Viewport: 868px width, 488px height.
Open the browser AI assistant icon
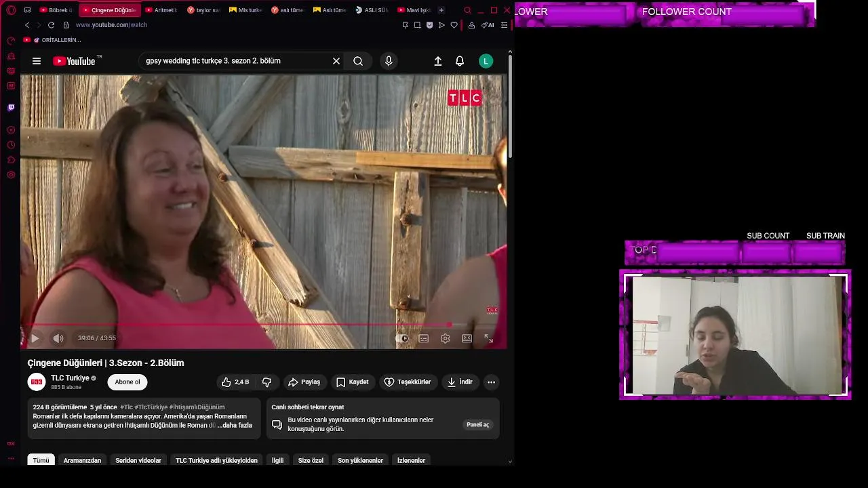(488, 25)
